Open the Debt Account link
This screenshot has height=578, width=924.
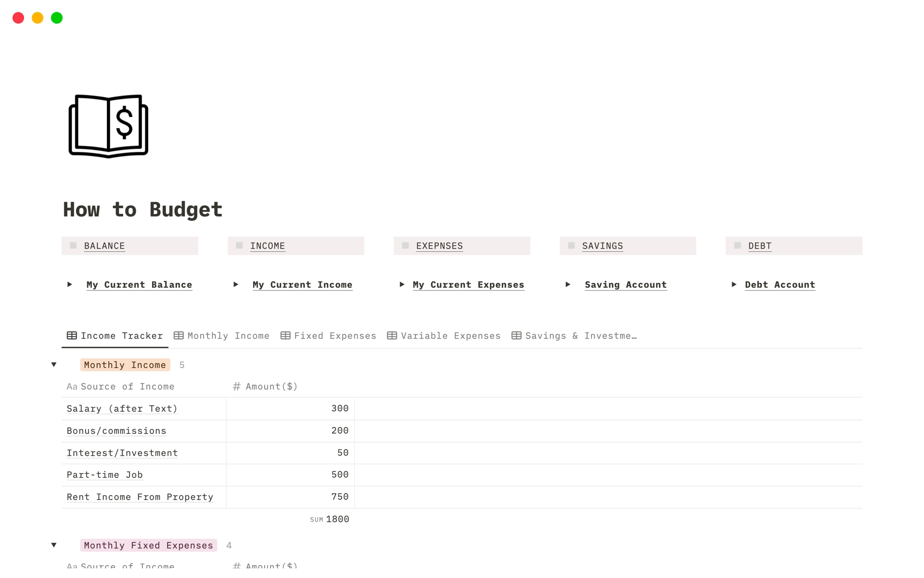pos(780,284)
